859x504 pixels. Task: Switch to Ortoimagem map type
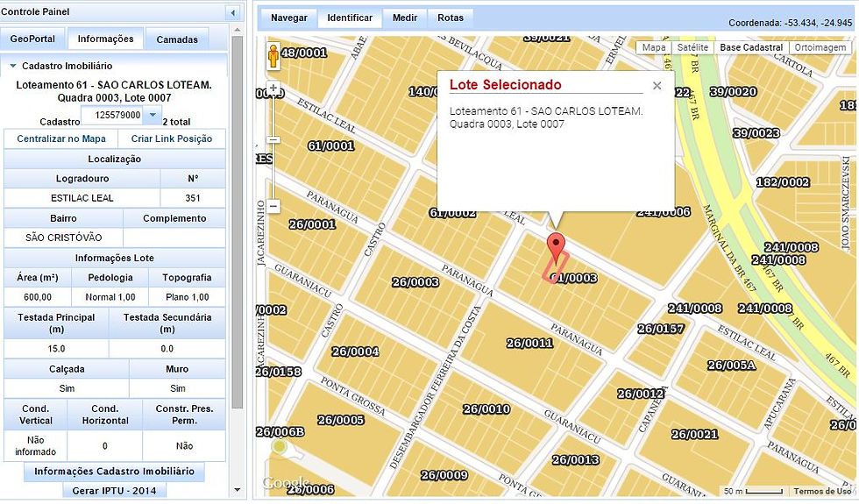820,47
